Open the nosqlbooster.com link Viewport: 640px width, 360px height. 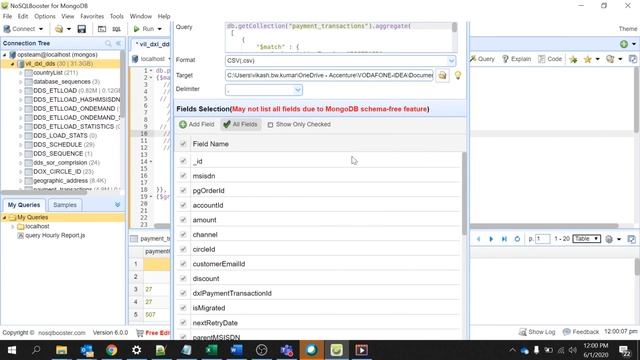click(62, 333)
